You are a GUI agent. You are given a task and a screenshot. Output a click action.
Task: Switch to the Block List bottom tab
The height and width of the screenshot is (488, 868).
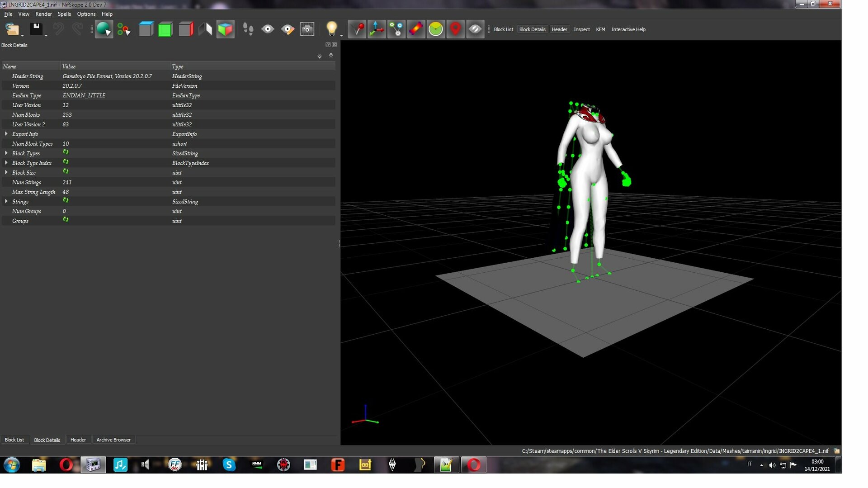[x=14, y=440]
